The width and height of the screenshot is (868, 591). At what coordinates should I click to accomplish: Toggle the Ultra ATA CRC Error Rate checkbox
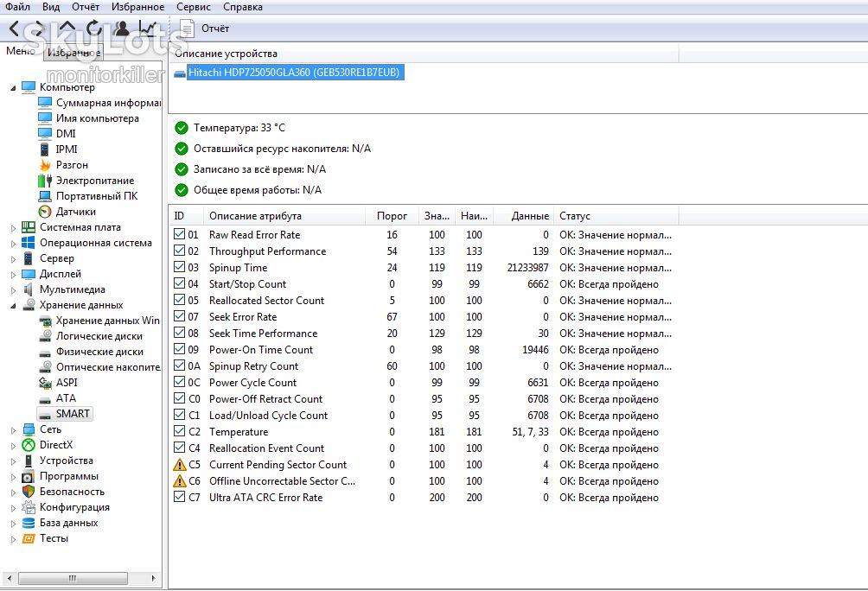tap(179, 497)
